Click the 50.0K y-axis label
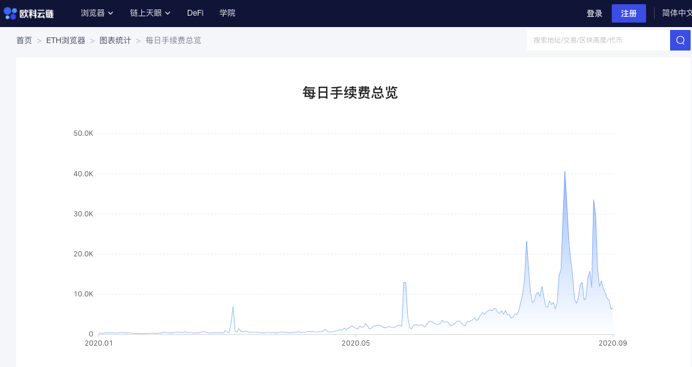 83,133
